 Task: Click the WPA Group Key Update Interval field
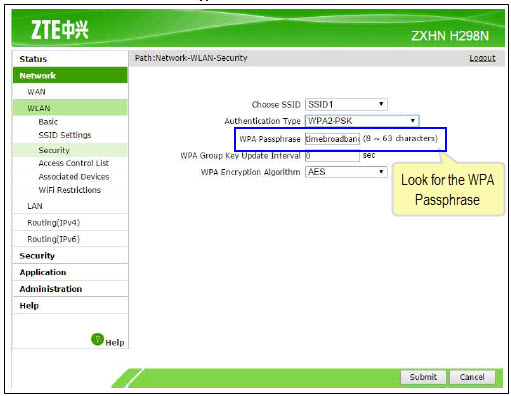tap(332, 156)
